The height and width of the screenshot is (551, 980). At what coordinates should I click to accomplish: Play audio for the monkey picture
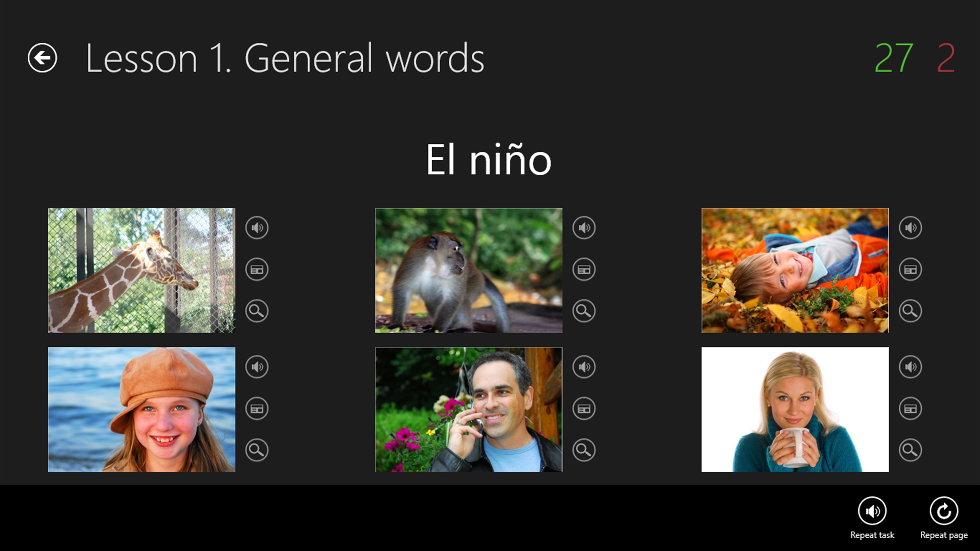584,228
